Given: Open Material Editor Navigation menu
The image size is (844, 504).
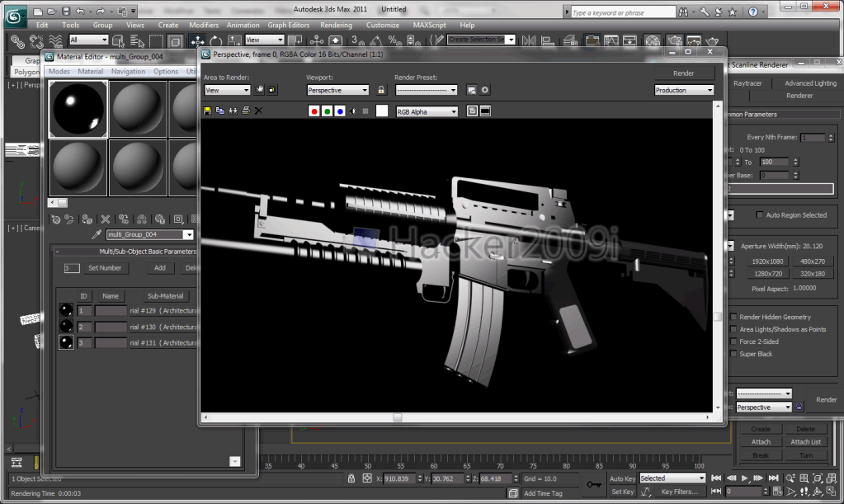Looking at the screenshot, I should coord(128,72).
